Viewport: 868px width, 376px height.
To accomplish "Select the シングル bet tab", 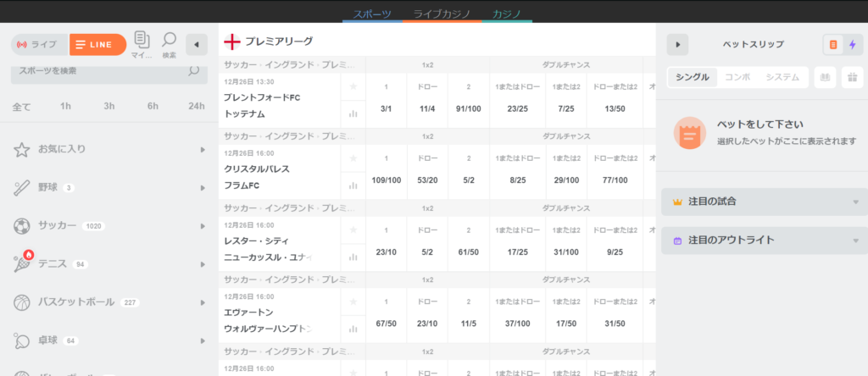I will (x=693, y=77).
